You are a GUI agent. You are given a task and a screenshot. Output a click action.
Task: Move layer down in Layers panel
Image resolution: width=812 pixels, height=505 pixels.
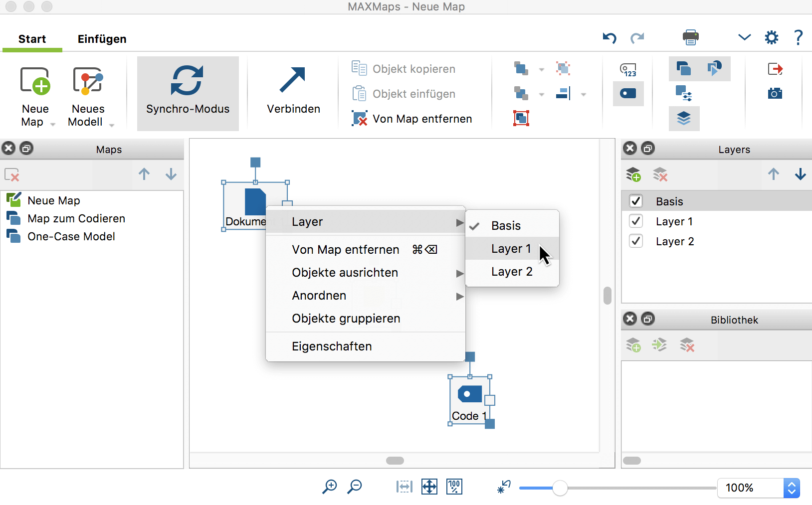coord(801,174)
